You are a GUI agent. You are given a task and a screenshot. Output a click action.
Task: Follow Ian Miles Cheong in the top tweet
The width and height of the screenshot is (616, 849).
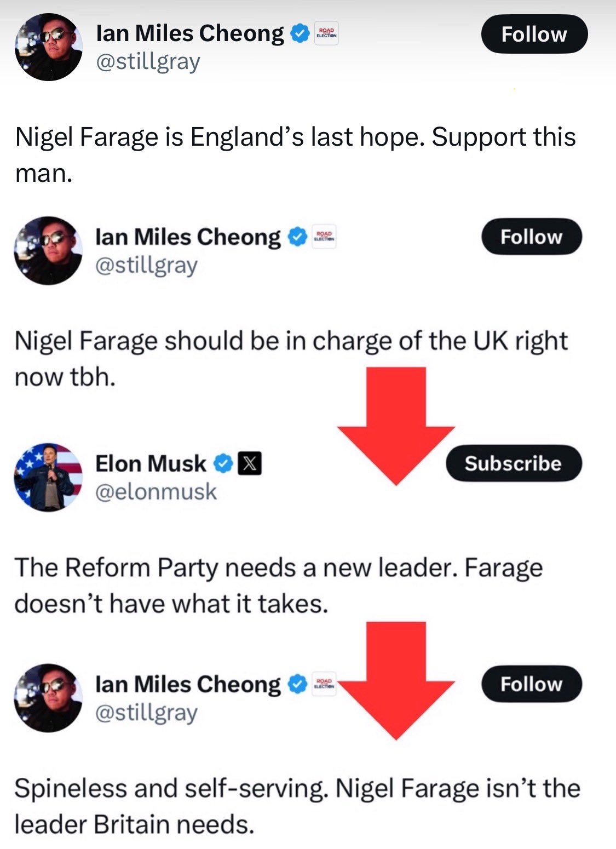(x=534, y=34)
